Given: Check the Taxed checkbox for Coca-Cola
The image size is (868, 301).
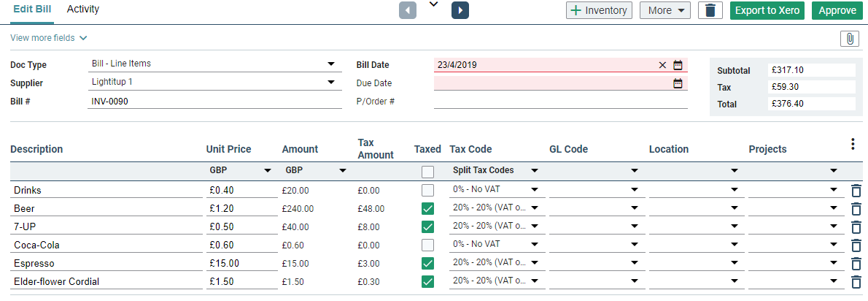Looking at the screenshot, I should [x=427, y=245].
